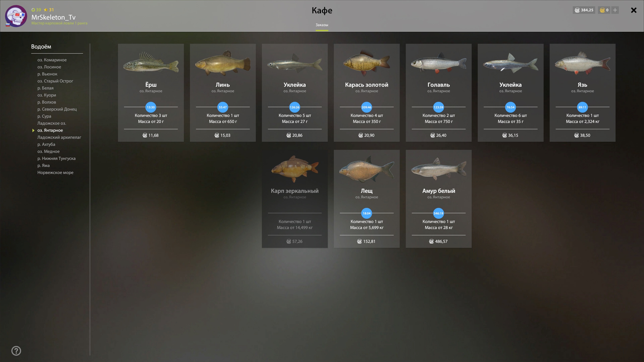Click the 346:19 timer on Амур белый
The height and width of the screenshot is (362, 644).
click(438, 213)
